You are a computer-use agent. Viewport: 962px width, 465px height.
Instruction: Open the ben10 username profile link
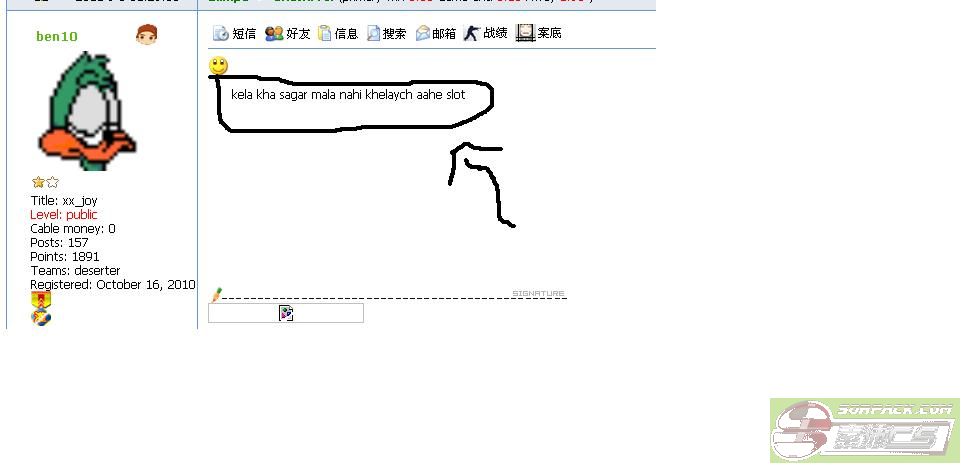57,37
